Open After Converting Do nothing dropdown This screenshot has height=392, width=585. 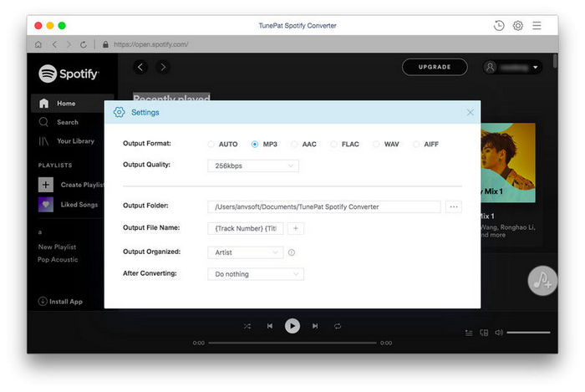point(256,274)
